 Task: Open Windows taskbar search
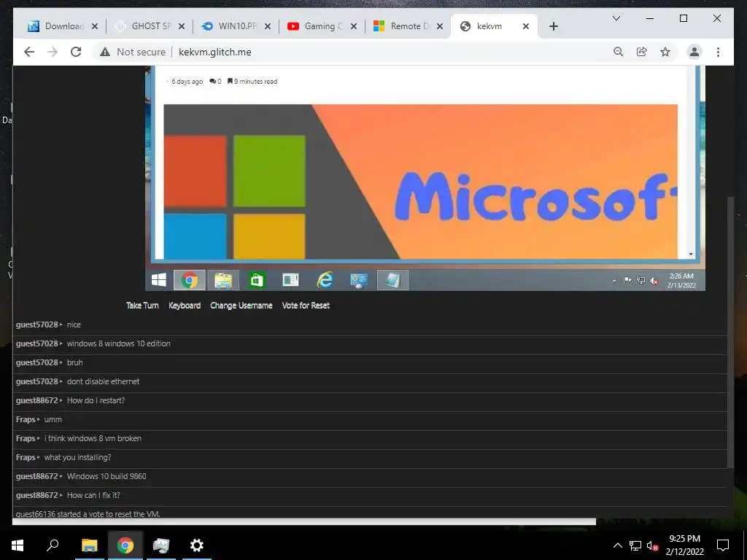pyautogui.click(x=53, y=545)
